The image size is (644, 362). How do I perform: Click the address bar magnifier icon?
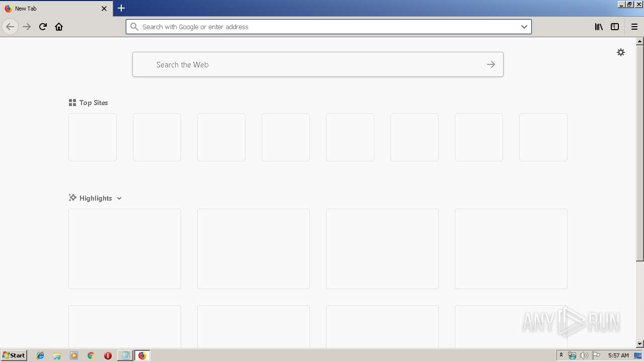point(134,27)
